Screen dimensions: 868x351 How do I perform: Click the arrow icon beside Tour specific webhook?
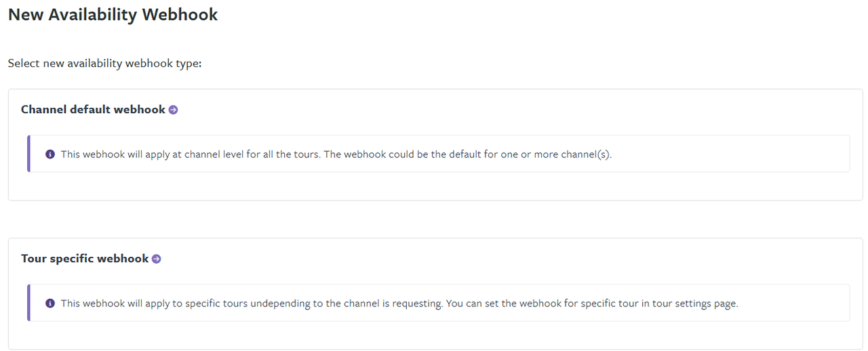156,259
